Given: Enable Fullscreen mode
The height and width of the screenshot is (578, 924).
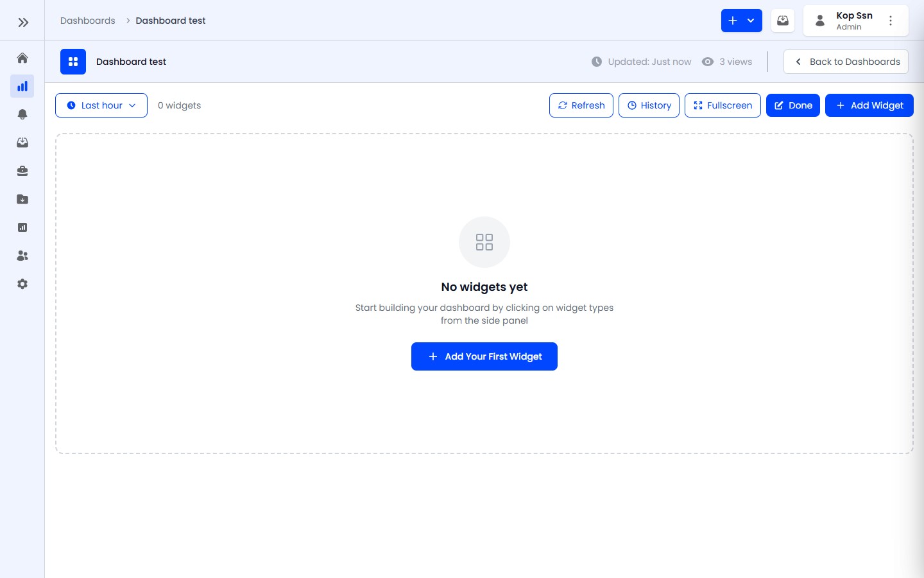Looking at the screenshot, I should coord(723,105).
